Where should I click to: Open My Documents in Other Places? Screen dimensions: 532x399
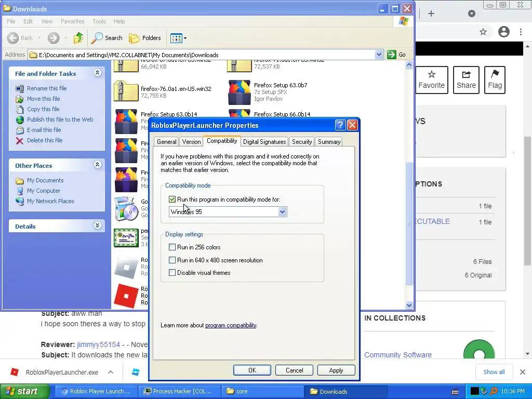[45, 180]
